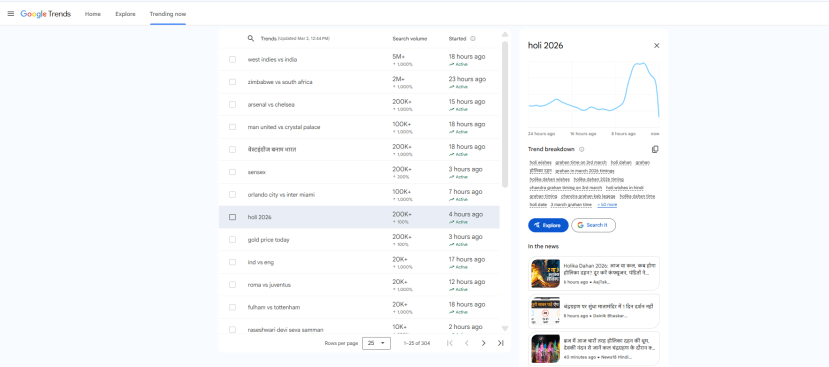Open the Rows per page dropdown
The image size is (829, 367).
coord(376,343)
